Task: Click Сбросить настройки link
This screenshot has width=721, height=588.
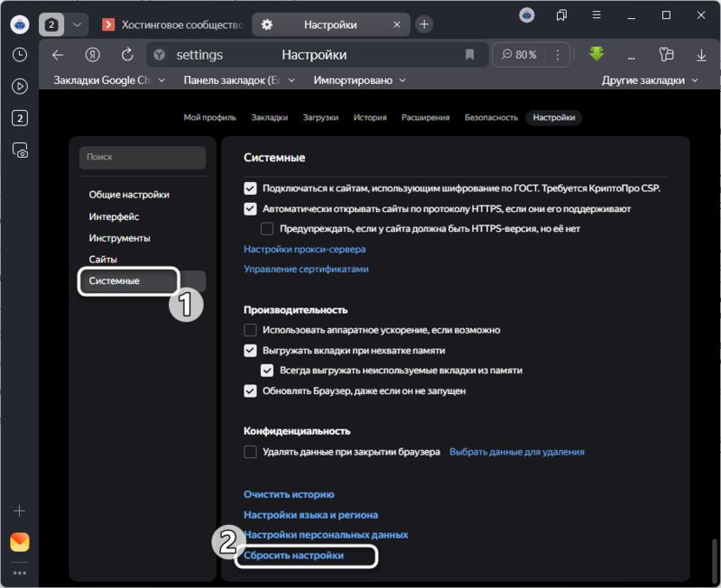Action: (x=294, y=556)
